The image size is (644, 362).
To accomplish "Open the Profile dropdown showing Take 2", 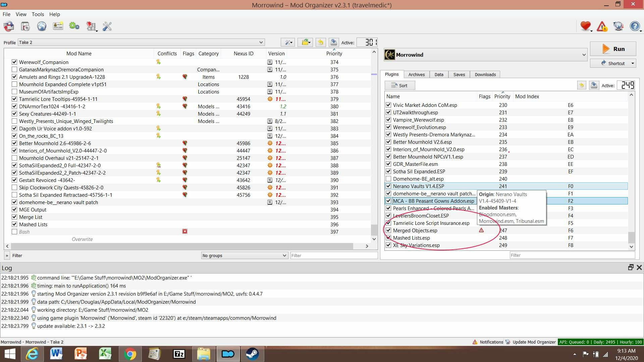I will coord(141,42).
